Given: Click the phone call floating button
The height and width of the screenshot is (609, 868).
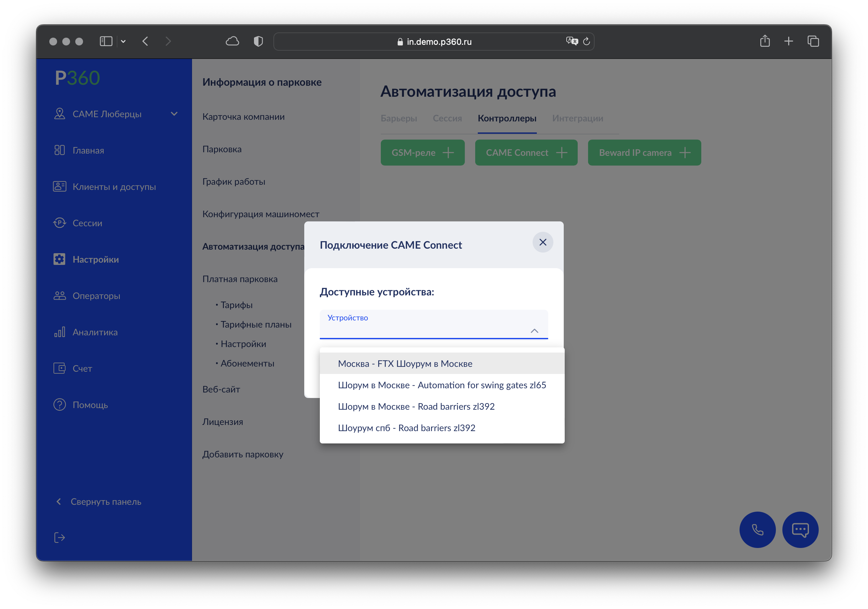Looking at the screenshot, I should click(757, 529).
